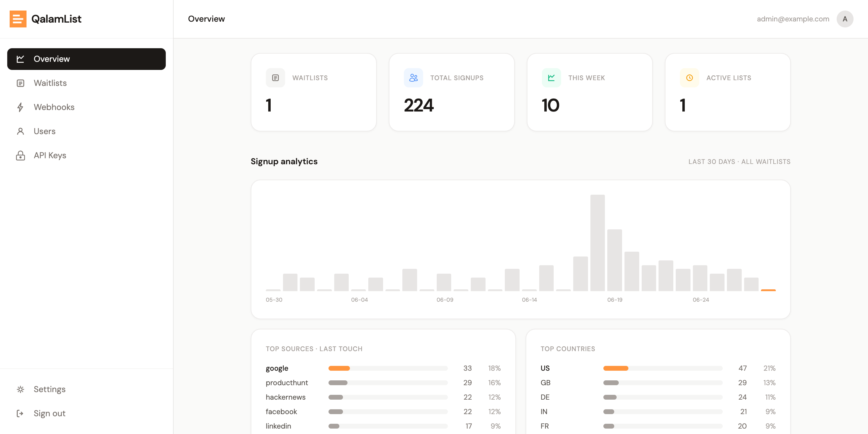Click the 06-09 chart axis label

point(445,300)
